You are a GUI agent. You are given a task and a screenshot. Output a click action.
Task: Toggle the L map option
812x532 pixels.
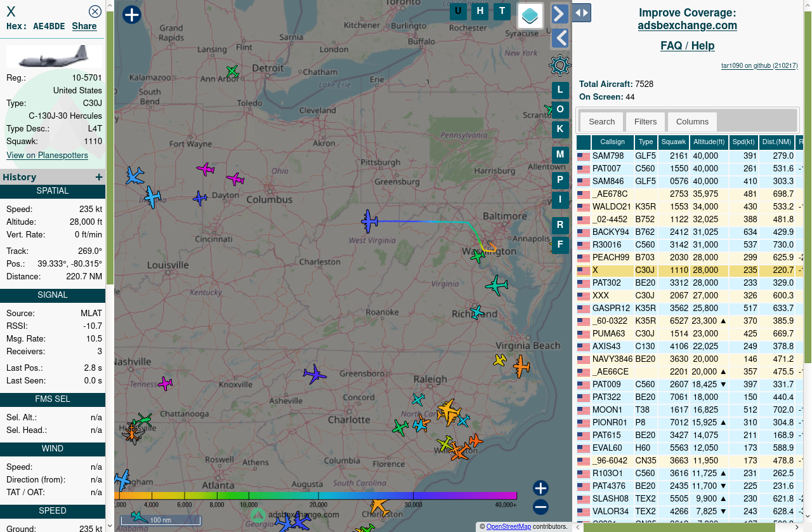click(x=560, y=90)
